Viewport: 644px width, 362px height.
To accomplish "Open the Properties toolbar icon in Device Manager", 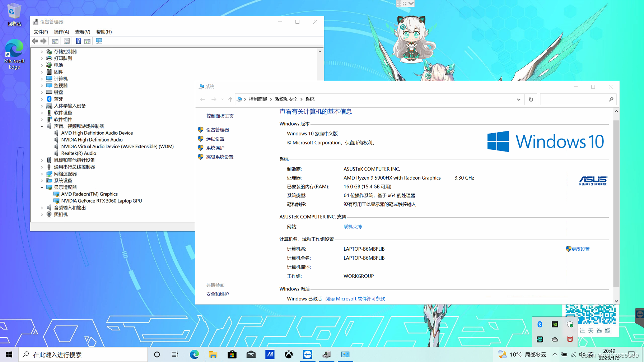I will pos(67,41).
